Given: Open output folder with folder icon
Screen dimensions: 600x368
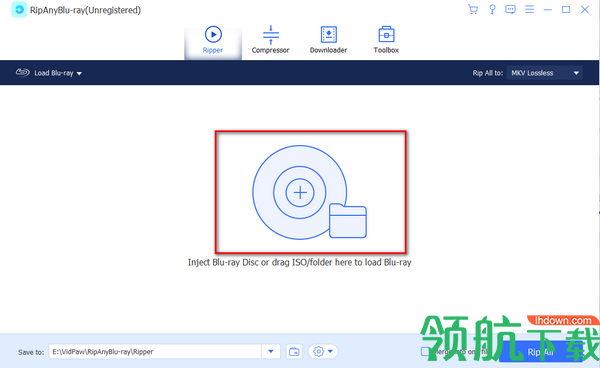Looking at the screenshot, I should pyautogui.click(x=294, y=351).
